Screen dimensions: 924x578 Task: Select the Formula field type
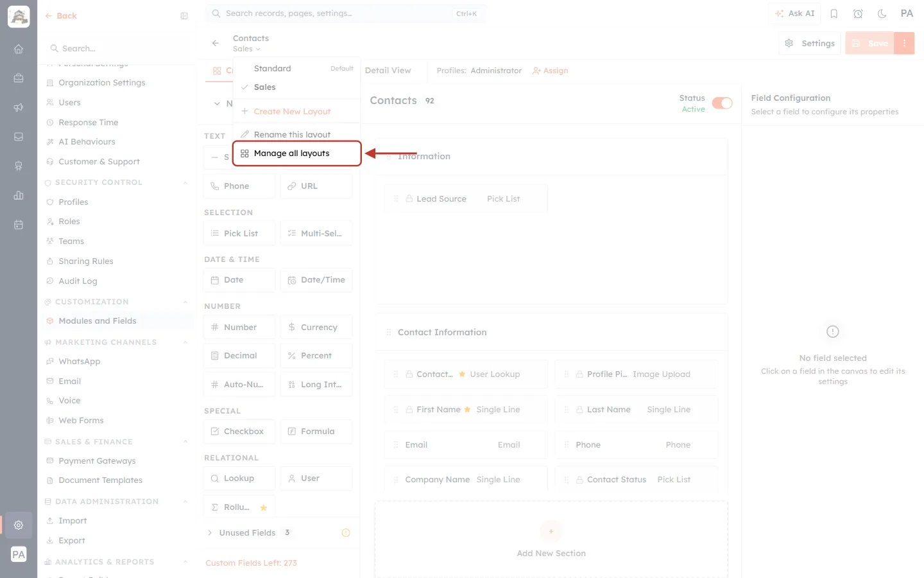point(316,431)
